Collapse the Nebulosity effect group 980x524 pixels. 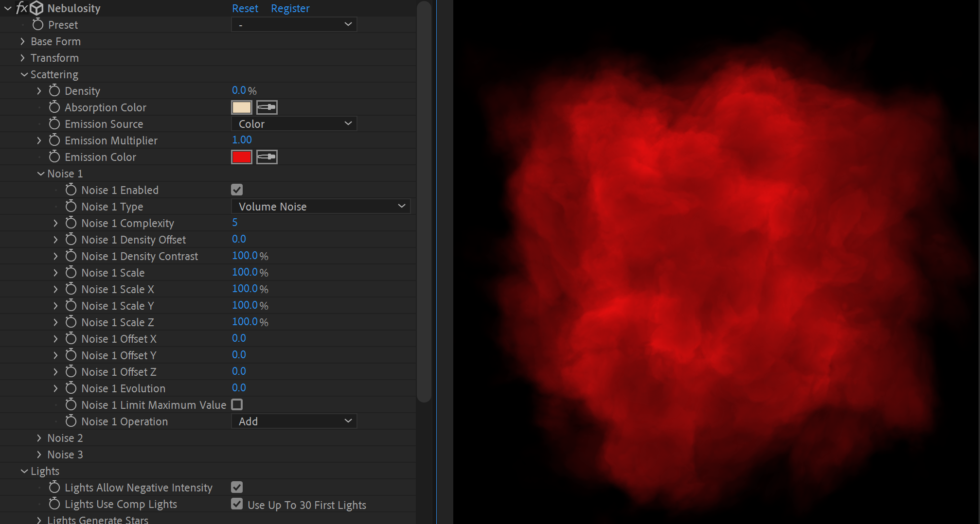(8, 8)
